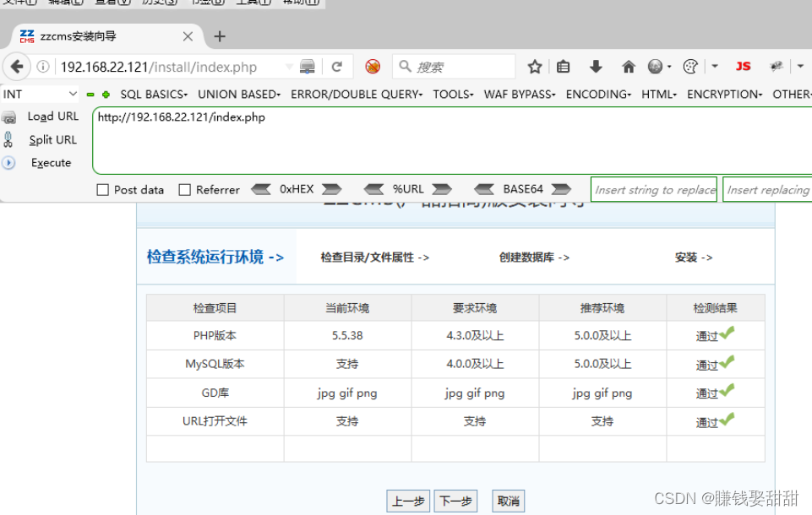Click the 5.5.38 PHP version cell
Image resolution: width=812 pixels, height=515 pixels.
[x=347, y=335]
